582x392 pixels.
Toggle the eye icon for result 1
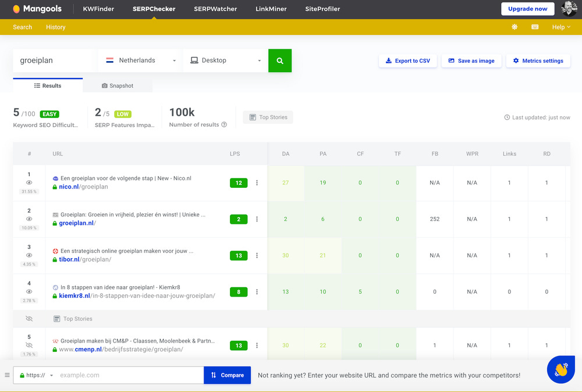click(x=29, y=183)
